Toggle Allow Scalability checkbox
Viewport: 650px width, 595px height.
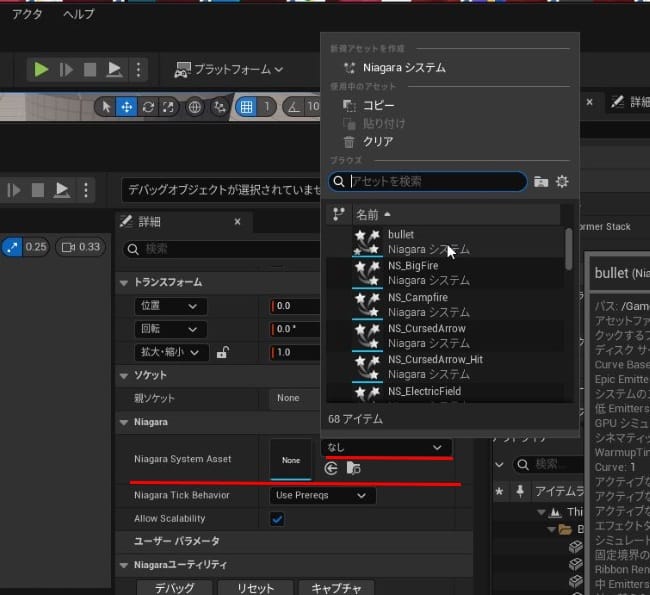pyautogui.click(x=277, y=519)
